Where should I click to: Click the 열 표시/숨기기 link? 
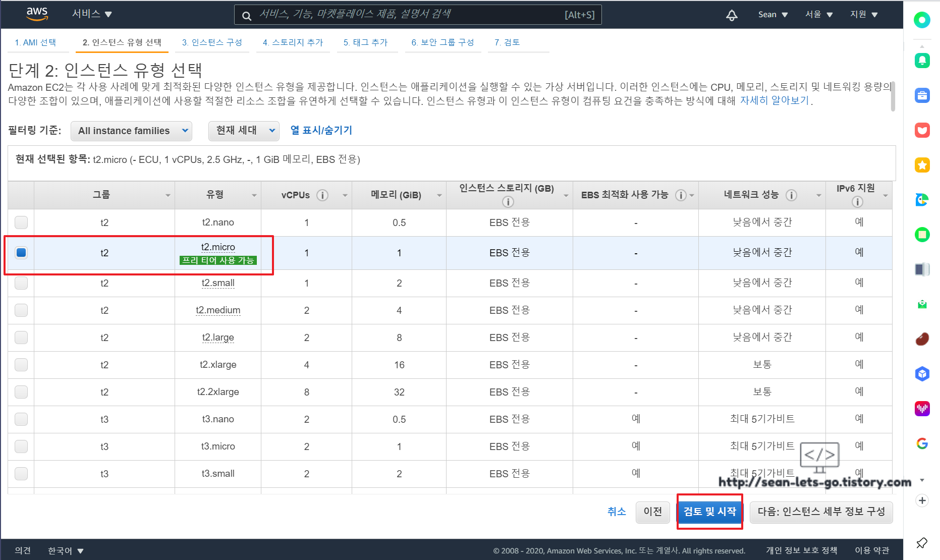click(321, 130)
